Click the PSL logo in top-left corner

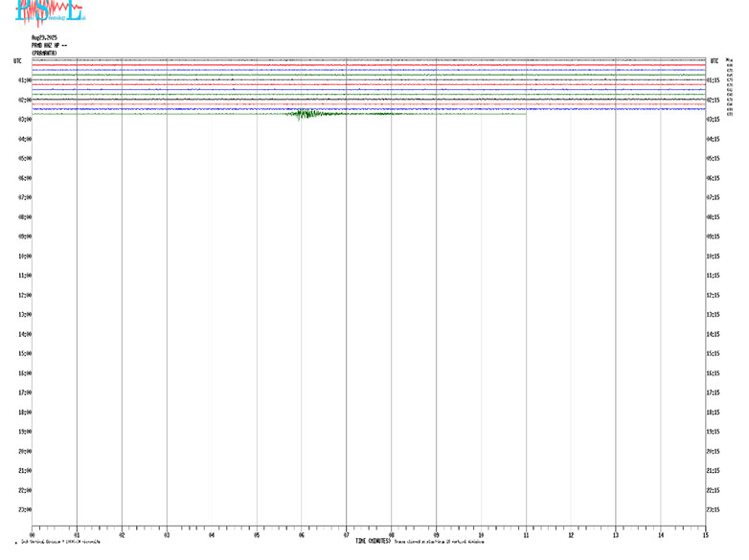click(50, 12)
